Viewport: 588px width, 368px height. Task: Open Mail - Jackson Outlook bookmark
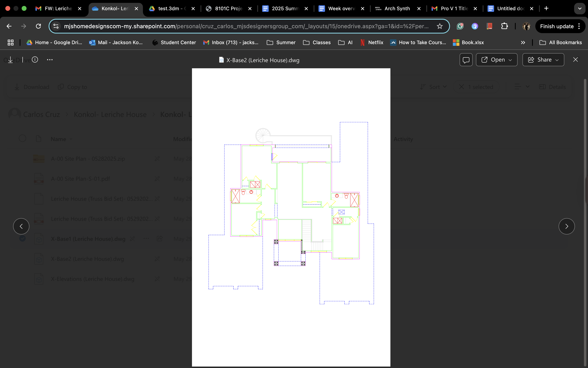click(116, 43)
